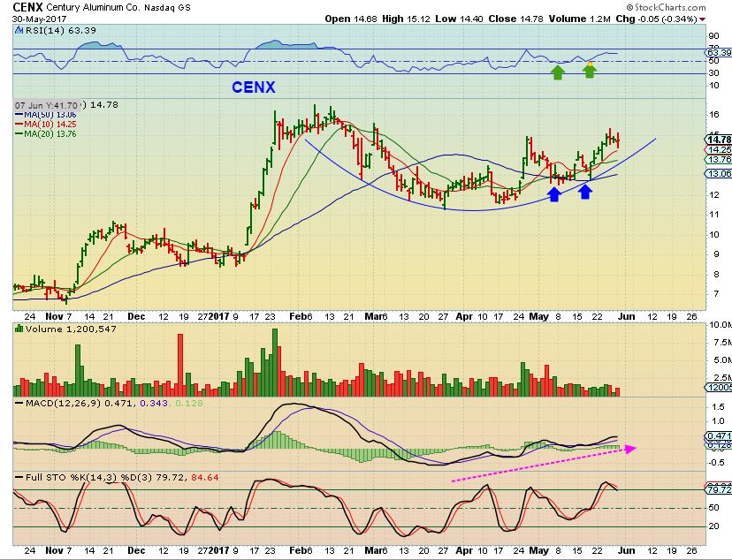The height and width of the screenshot is (560, 732).
Task: Click the 30-May-2017 chart date
Action: [x=39, y=19]
